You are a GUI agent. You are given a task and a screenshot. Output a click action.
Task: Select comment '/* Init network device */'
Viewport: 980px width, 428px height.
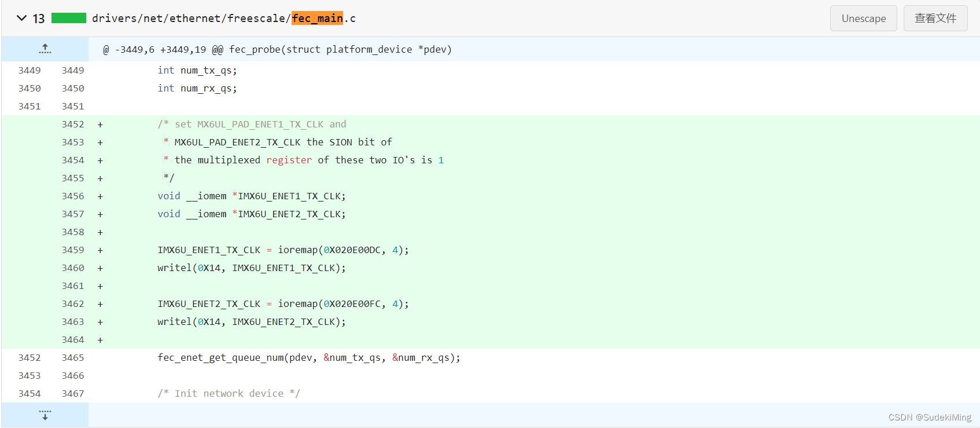click(229, 393)
